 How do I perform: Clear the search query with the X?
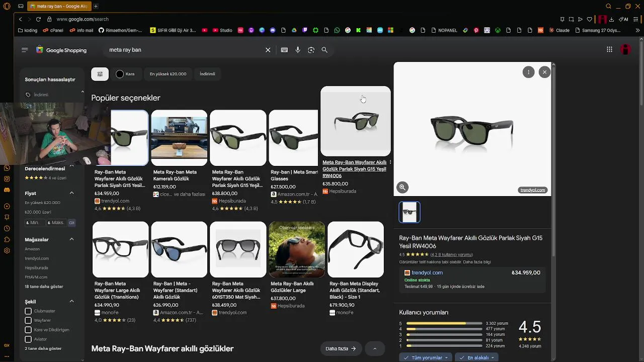point(268,50)
